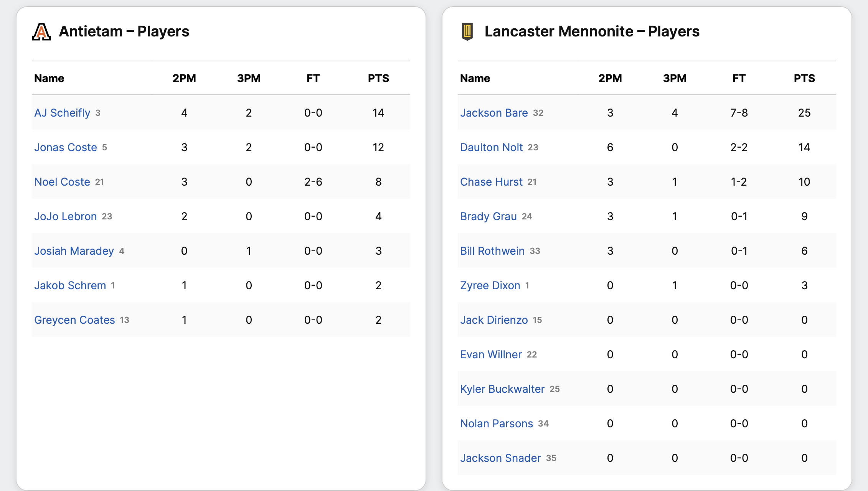This screenshot has height=491, width=868.
Task: Click Antietam PTS column header
Action: (378, 78)
